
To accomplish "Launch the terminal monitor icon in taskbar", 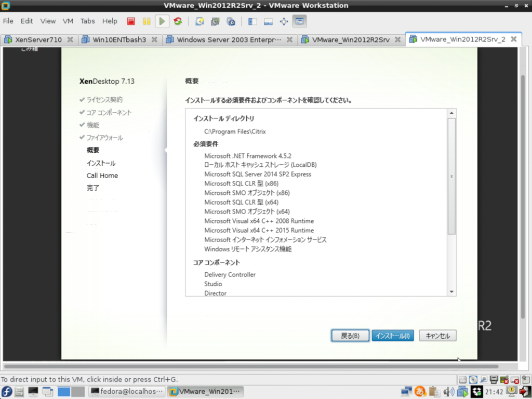I will 33,392.
